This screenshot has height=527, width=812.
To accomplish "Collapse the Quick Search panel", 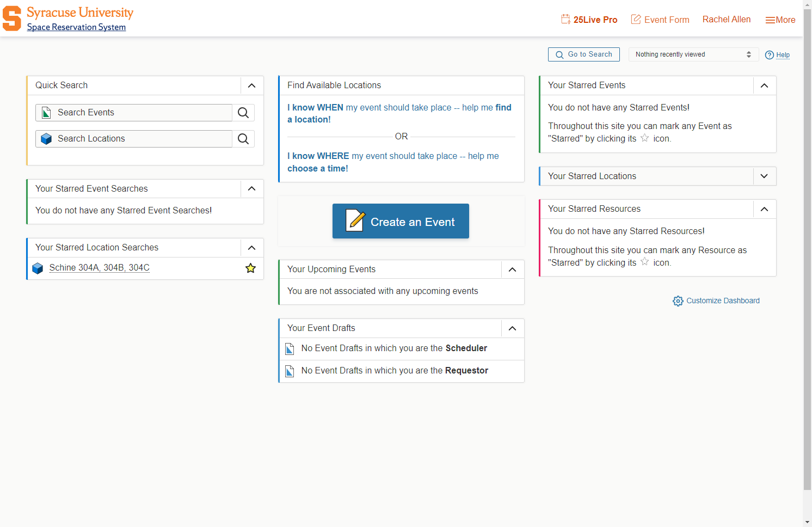I will pos(252,85).
